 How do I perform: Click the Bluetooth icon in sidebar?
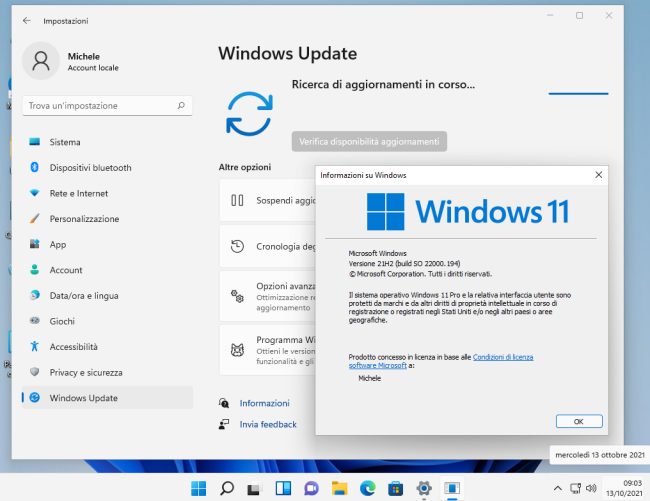tap(35, 167)
